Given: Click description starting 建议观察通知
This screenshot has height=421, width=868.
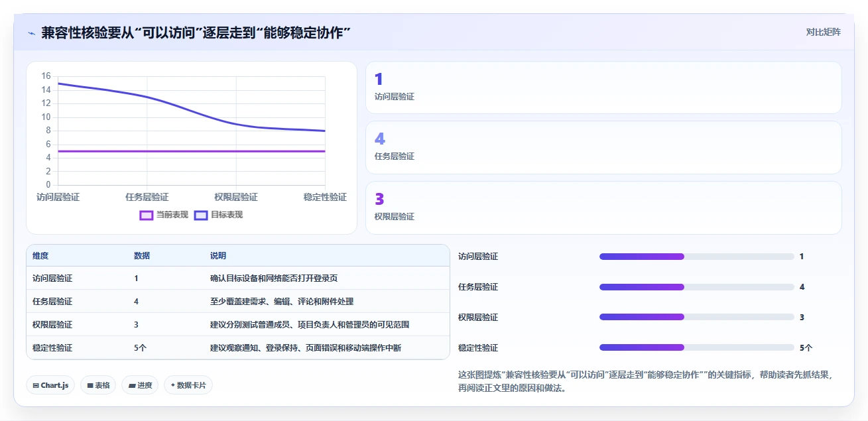Looking at the screenshot, I should (306, 348).
